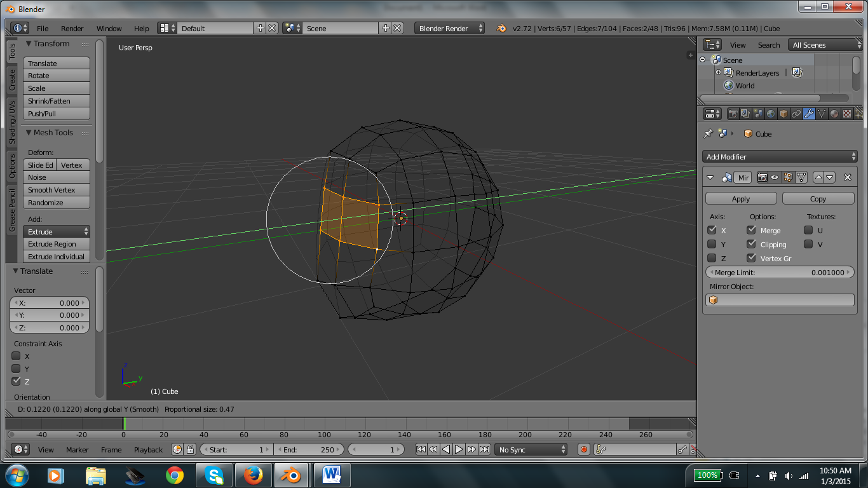Delete the current Scene with X
This screenshot has width=868, height=488.
pos(397,28)
